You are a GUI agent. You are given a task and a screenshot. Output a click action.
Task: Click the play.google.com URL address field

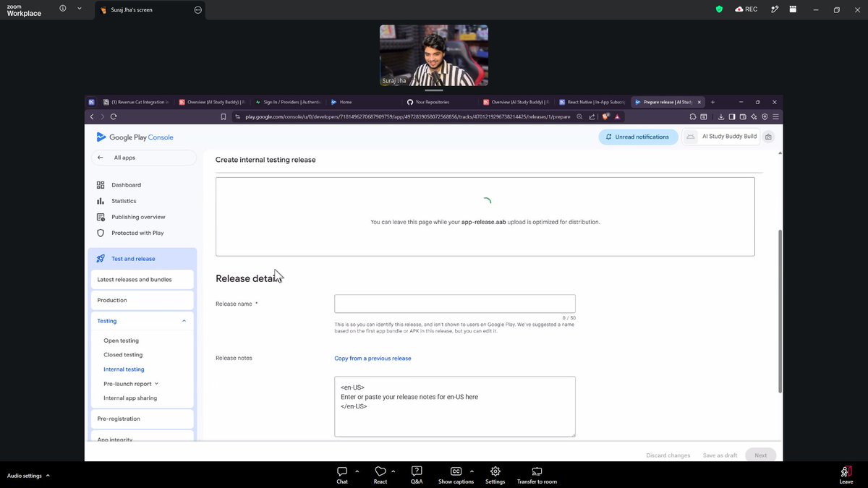(407, 116)
